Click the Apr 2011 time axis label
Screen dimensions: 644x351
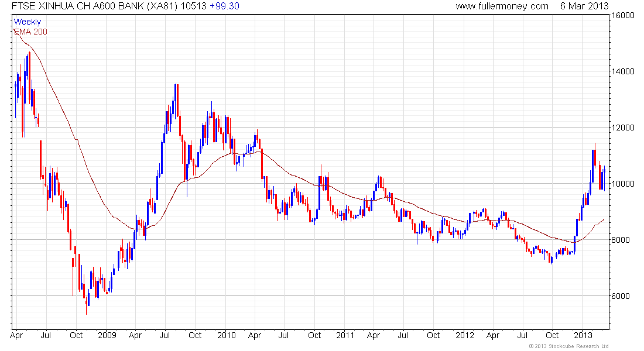click(374, 336)
